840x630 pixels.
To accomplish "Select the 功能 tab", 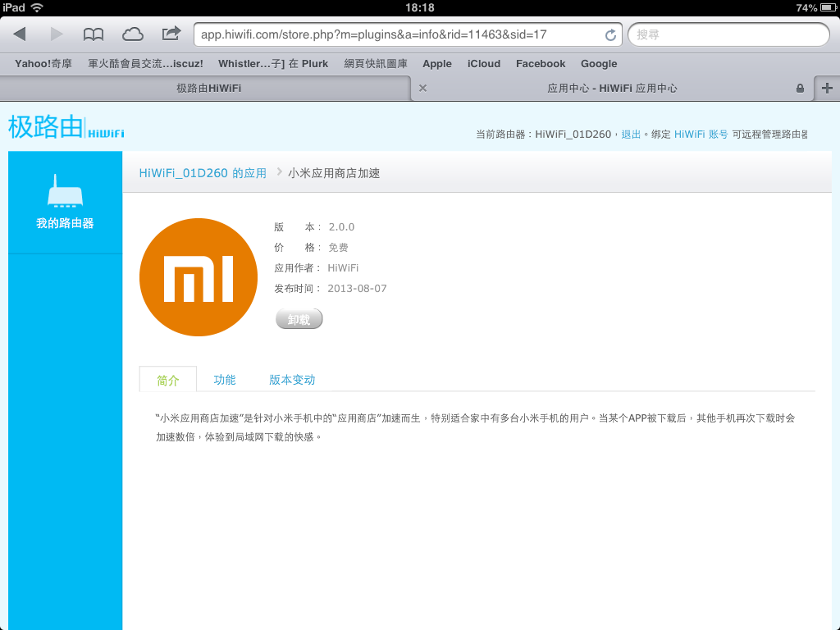I will point(225,380).
